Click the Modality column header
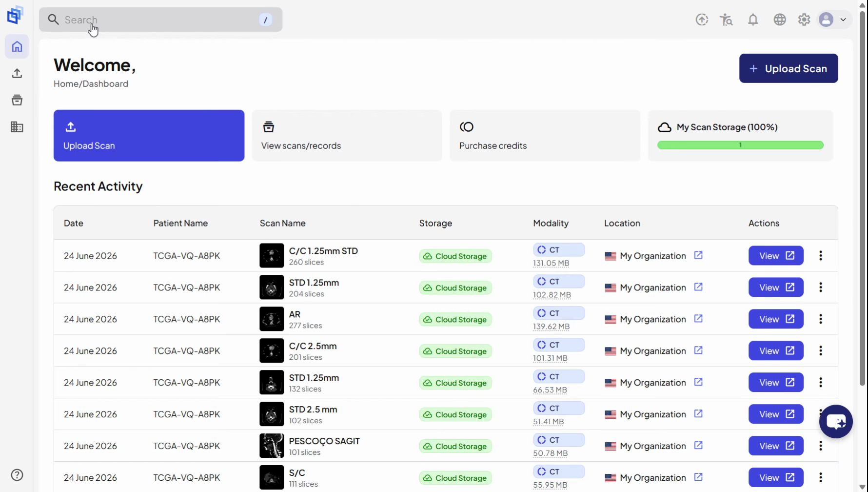Viewport: 868px width, 492px height. click(x=551, y=223)
